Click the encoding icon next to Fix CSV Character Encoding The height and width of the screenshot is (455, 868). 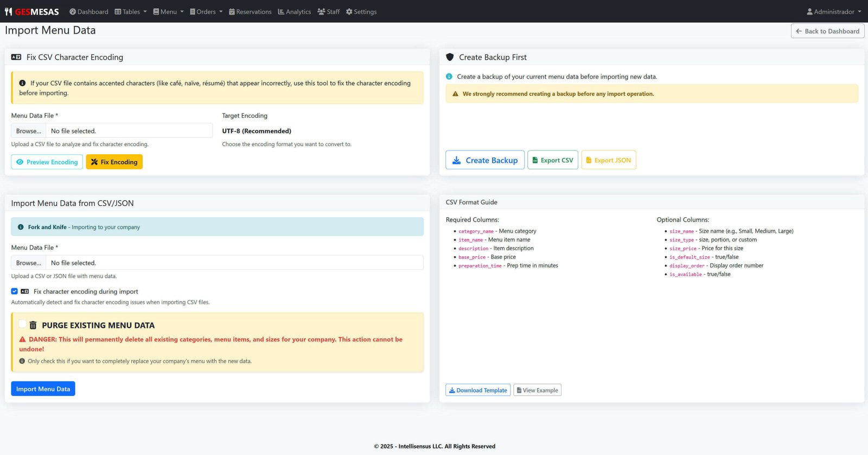click(x=16, y=57)
